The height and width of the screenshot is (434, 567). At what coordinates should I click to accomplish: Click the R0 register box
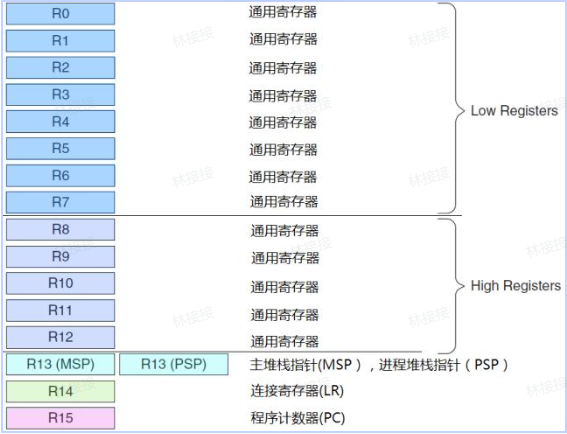point(60,14)
